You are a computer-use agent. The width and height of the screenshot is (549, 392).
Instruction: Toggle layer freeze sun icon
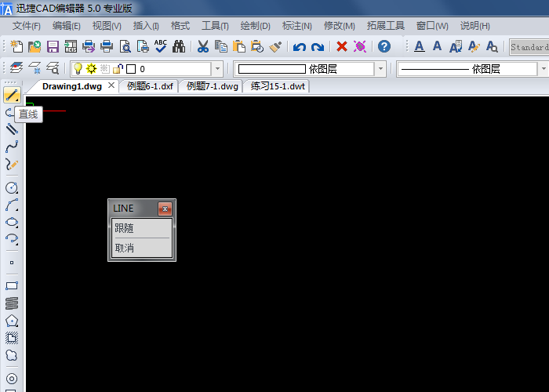[x=91, y=69]
